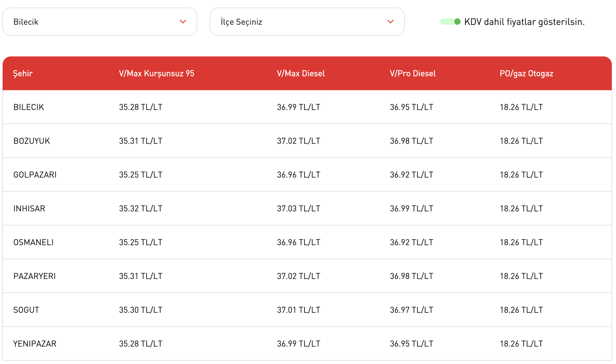Click SOGUT Otogaz price 18.26
Screen dimensions: 616x364
(x=521, y=310)
